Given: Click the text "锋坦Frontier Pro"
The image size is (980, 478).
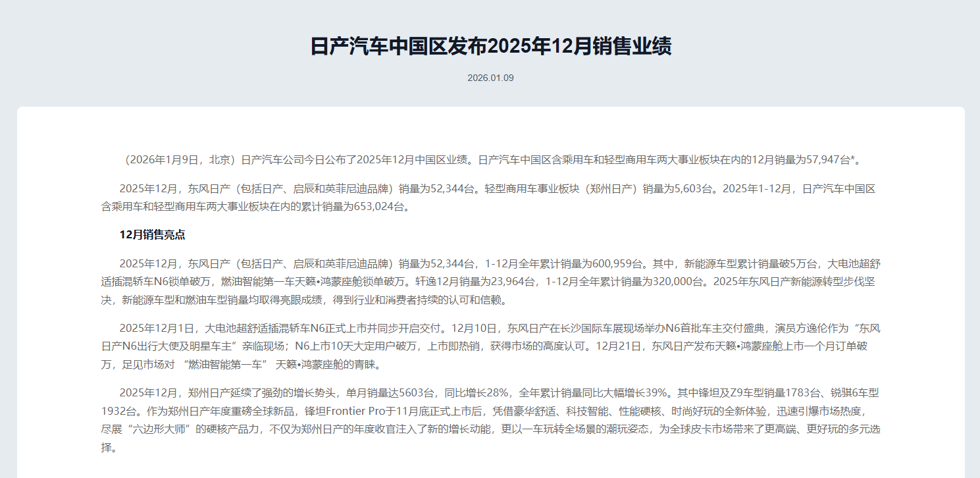Looking at the screenshot, I should pos(351,411).
